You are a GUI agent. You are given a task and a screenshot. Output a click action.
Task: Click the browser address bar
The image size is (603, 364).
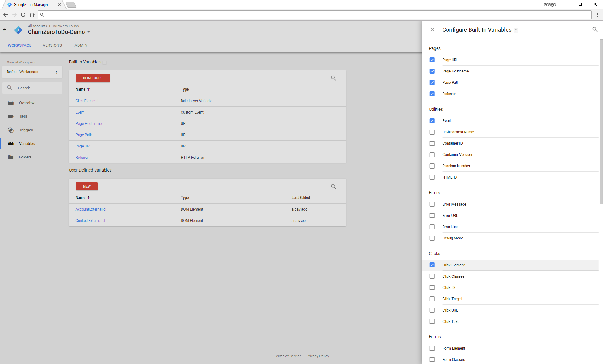pos(314,15)
